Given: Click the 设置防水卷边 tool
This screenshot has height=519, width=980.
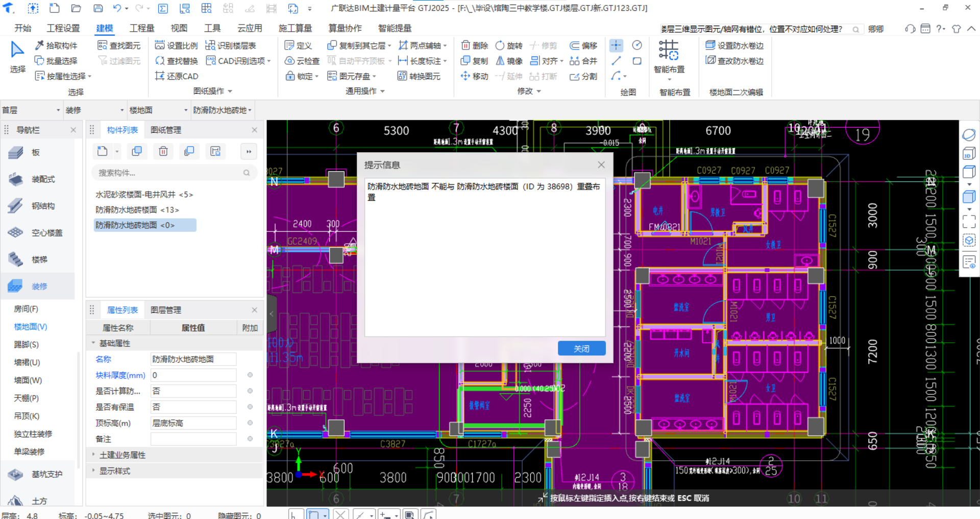Looking at the screenshot, I should pyautogui.click(x=734, y=45).
